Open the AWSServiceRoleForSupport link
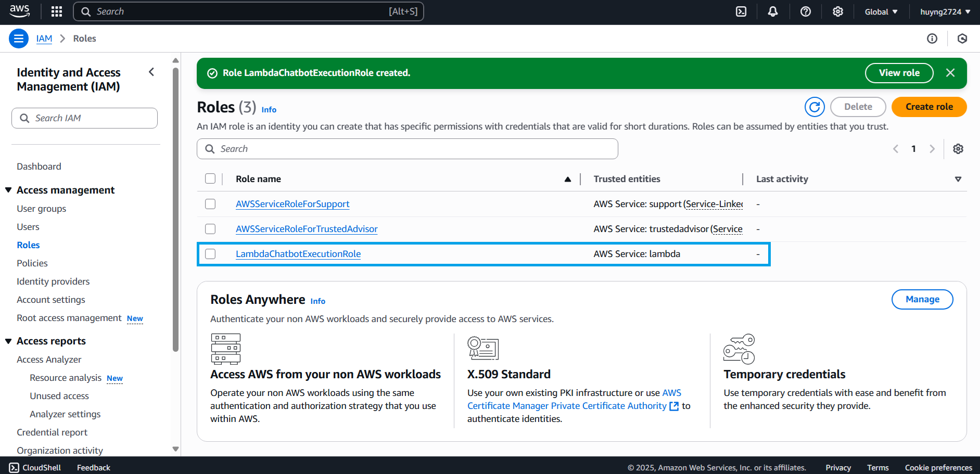980x474 pixels. point(292,204)
